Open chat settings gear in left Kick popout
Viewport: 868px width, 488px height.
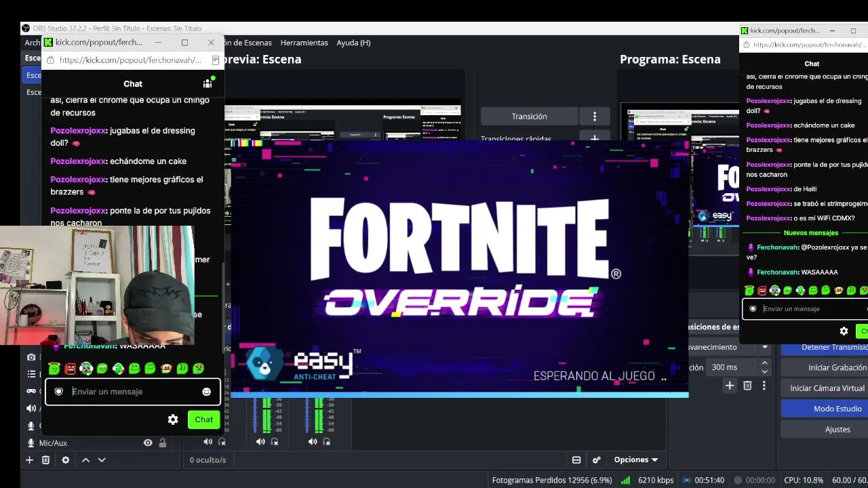pyautogui.click(x=173, y=420)
